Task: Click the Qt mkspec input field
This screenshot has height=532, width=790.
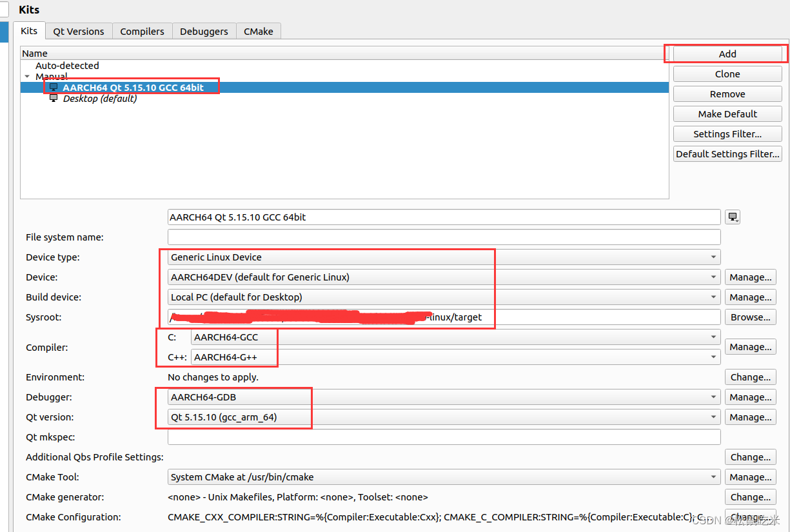Action: click(444, 437)
